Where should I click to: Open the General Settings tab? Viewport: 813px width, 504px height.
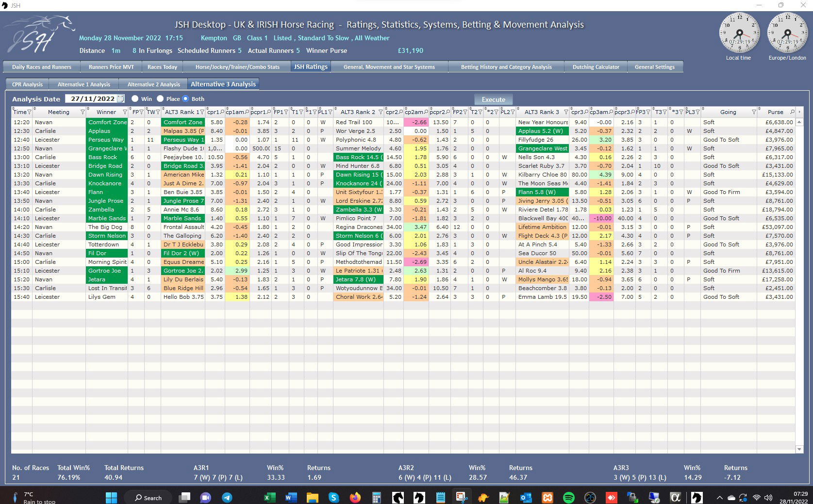point(655,67)
